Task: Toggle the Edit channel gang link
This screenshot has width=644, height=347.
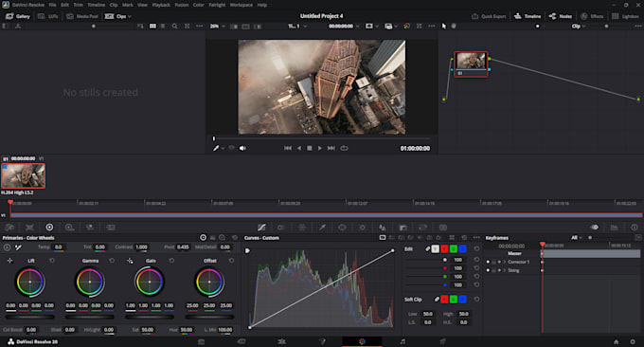Action: (x=427, y=248)
